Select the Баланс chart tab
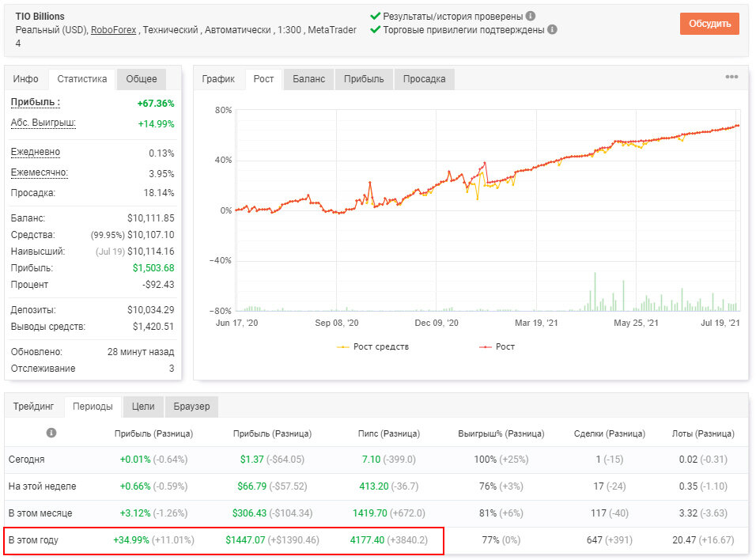 point(308,79)
